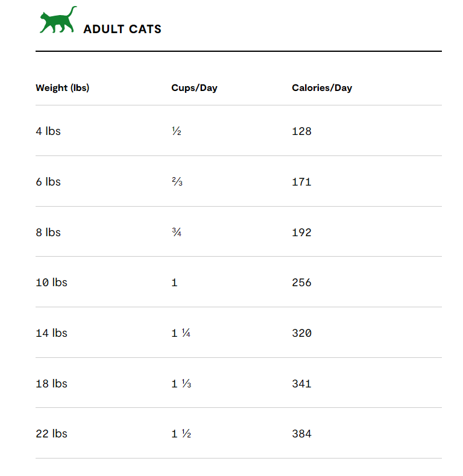Select the 14 lbs weight cell
463x476 pixels.
click(x=51, y=333)
